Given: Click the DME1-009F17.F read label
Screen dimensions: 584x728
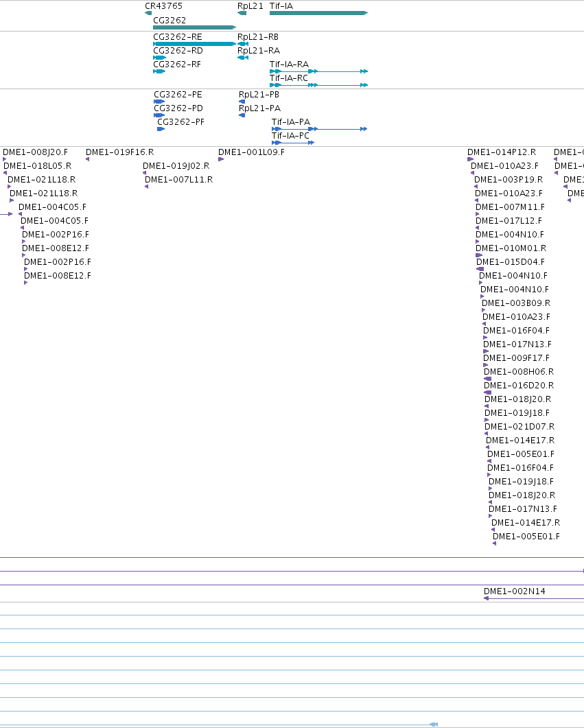Looking at the screenshot, I should point(516,357).
